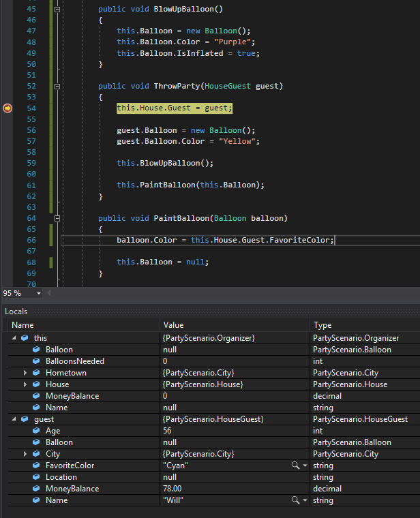This screenshot has height=518, width=420.
Task: Expand the guest's City node
Action: pos(25,454)
